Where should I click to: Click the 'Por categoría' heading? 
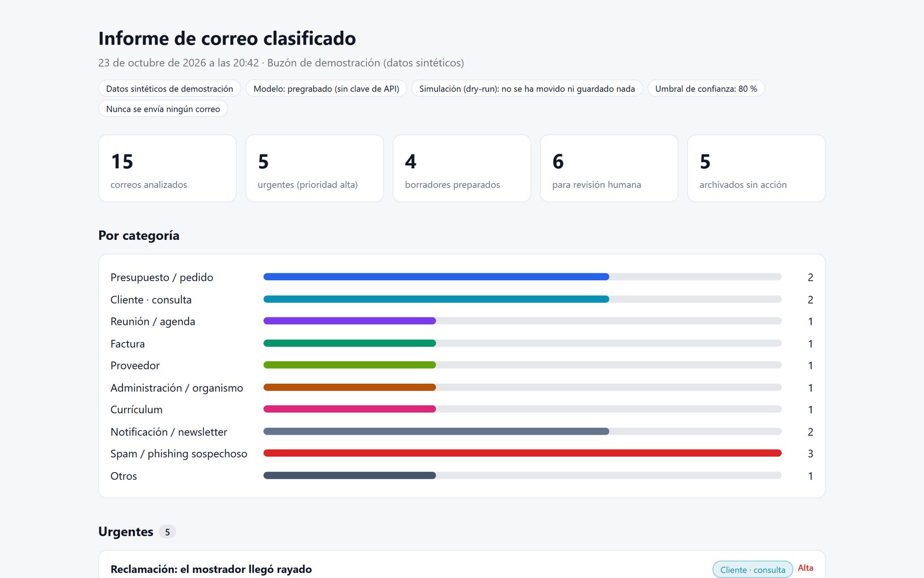(x=139, y=235)
